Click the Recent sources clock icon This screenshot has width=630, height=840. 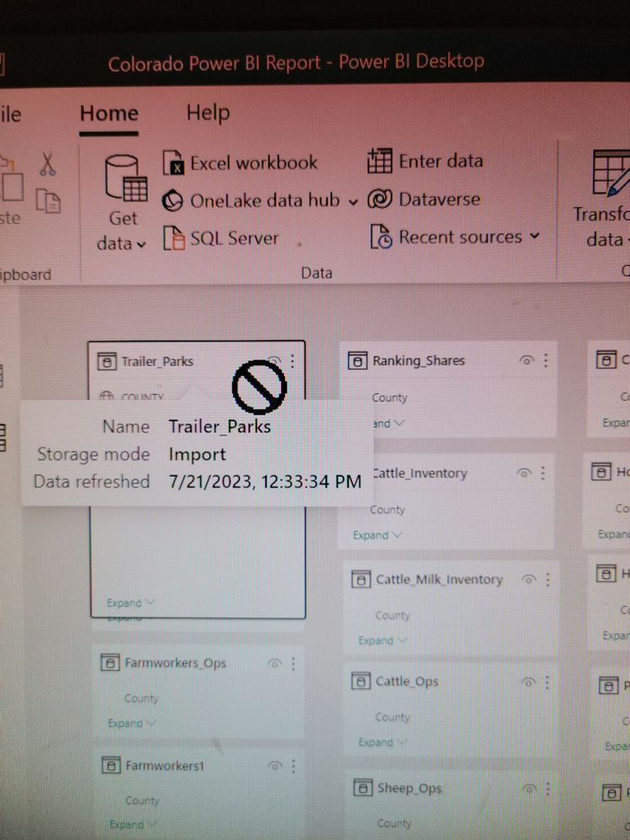click(x=381, y=237)
